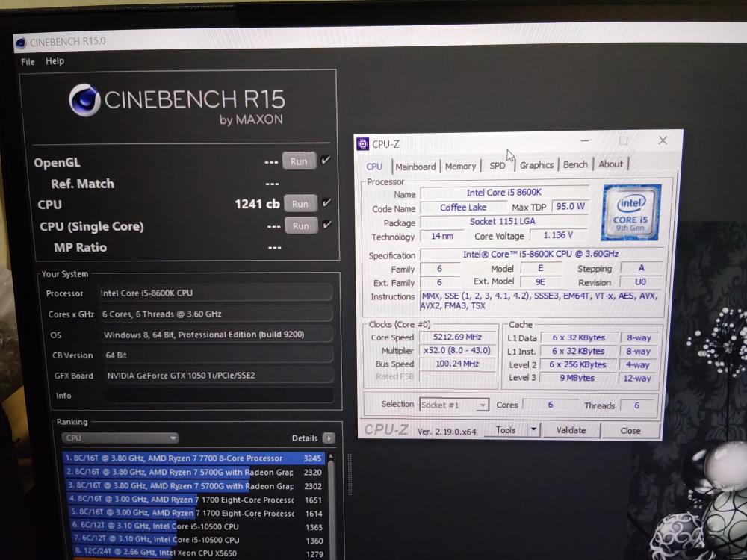Select Ryzen 7 5700G entry scoring 2320
Viewport: 747px width, 560px height.
pos(193,472)
